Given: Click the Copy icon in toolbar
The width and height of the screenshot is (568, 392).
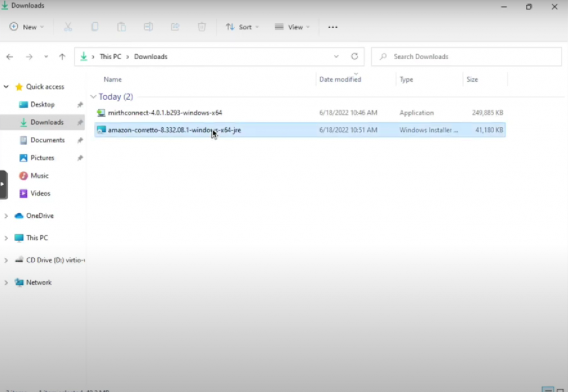Looking at the screenshot, I should (x=95, y=27).
